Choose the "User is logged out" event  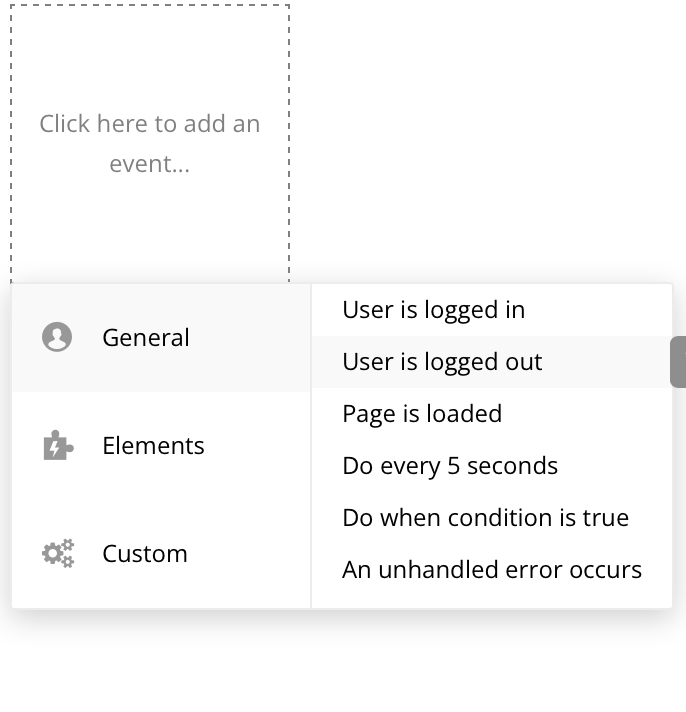442,362
